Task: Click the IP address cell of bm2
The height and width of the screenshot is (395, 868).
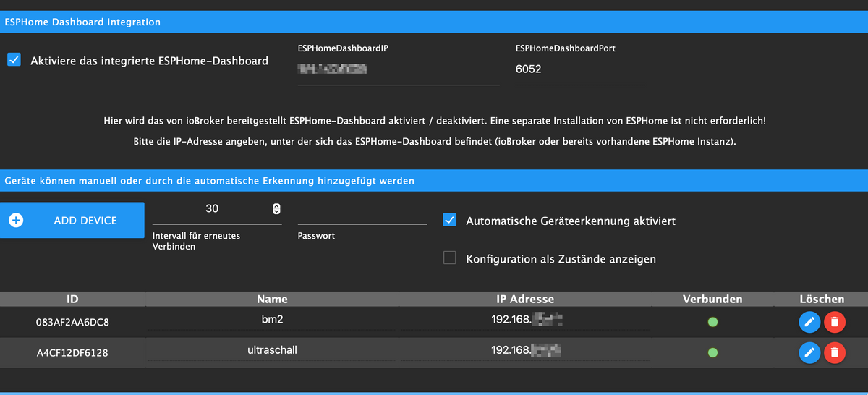Action: 527,319
